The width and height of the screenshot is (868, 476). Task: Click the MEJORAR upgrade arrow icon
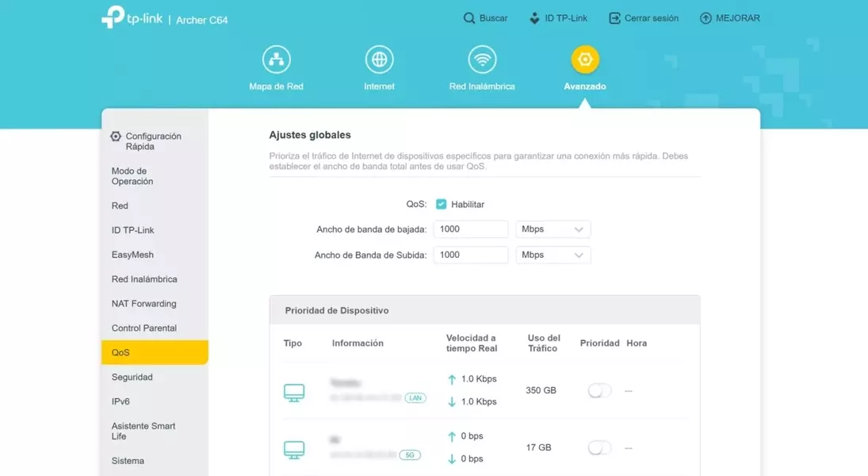(705, 18)
